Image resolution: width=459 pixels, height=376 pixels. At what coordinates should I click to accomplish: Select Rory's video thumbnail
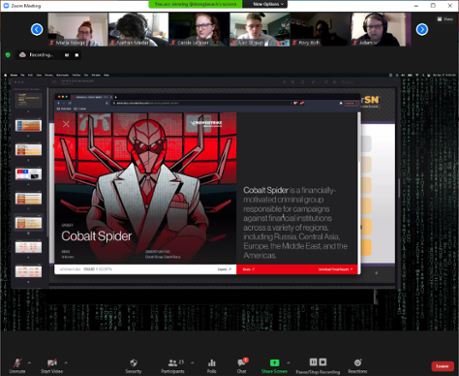tap(320, 29)
